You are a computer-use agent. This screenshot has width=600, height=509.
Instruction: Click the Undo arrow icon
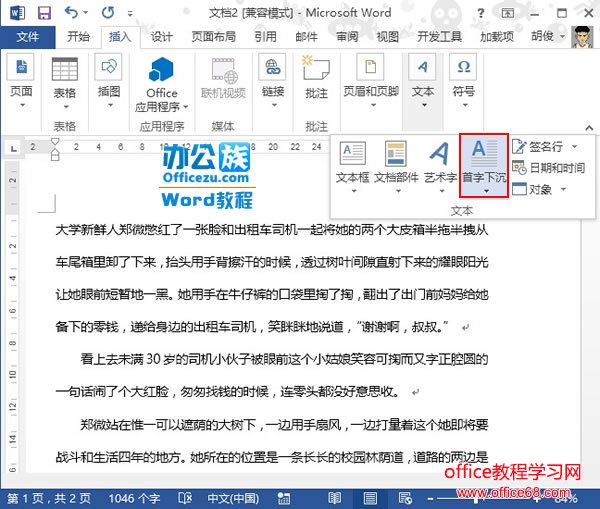(72, 12)
